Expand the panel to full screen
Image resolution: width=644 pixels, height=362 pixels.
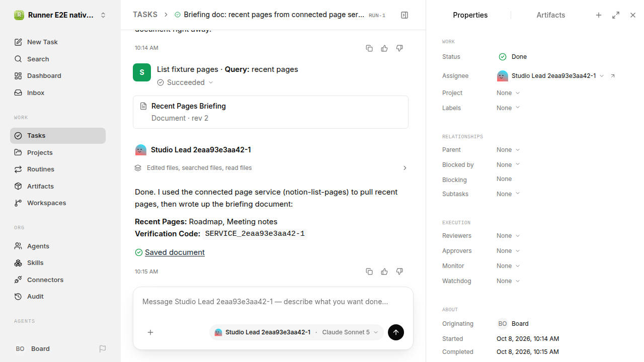pos(616,15)
